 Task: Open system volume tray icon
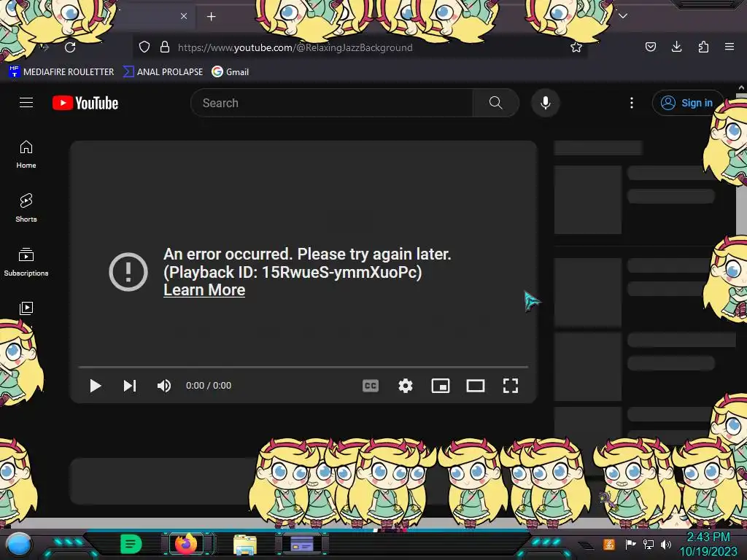click(x=666, y=544)
